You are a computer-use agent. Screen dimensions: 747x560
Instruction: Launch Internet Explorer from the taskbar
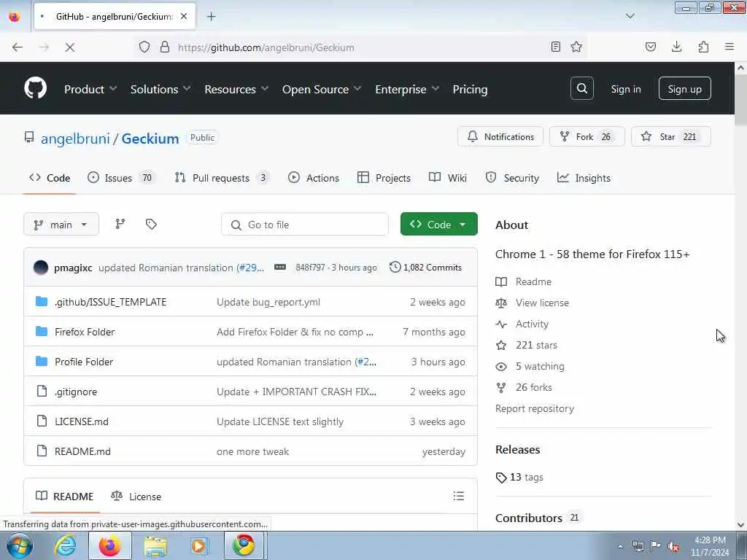click(x=65, y=545)
